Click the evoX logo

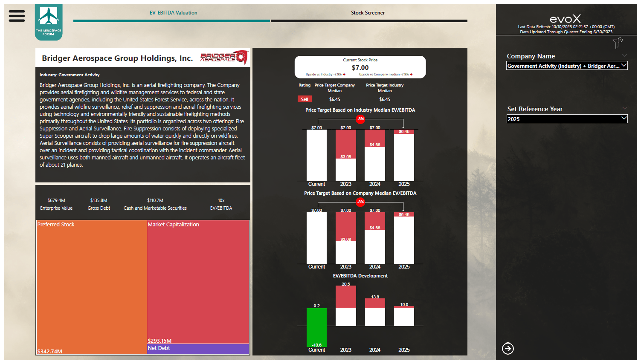[x=565, y=19]
